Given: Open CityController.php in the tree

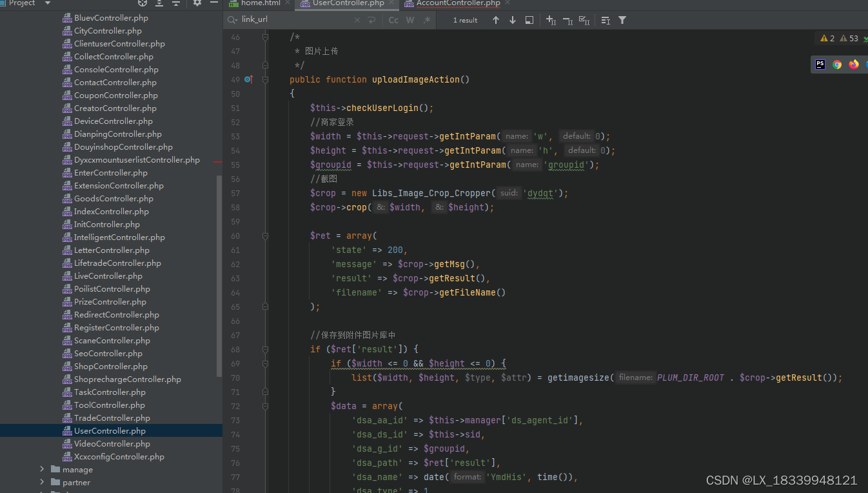Looking at the screenshot, I should coord(108,30).
